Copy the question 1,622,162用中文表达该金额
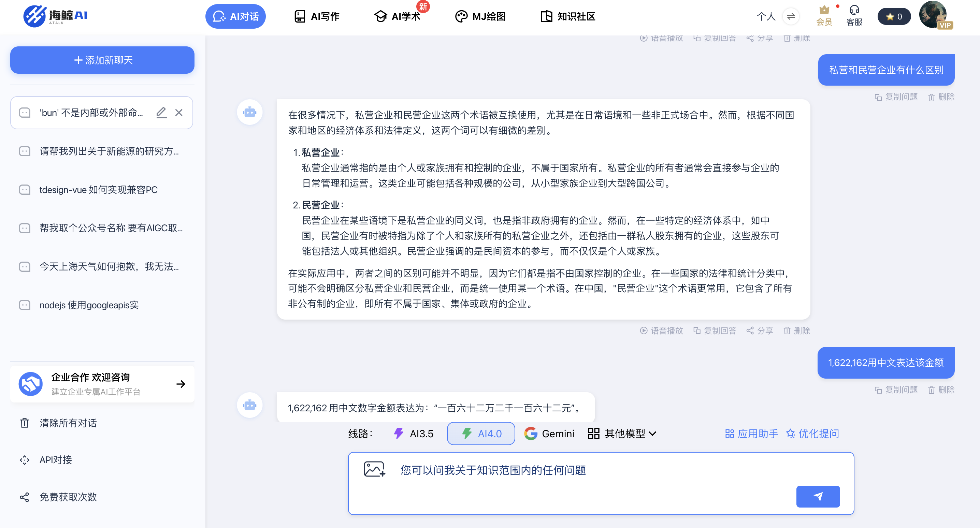Screen dimensions: 980x528 pos(896,390)
